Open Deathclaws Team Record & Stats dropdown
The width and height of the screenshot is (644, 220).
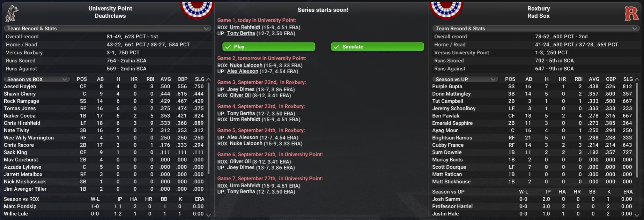click(x=108, y=29)
